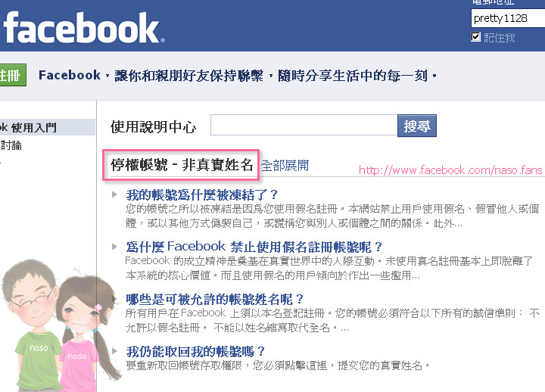Open question 哪些是可被允許的帳號姓名呢？

(215, 299)
